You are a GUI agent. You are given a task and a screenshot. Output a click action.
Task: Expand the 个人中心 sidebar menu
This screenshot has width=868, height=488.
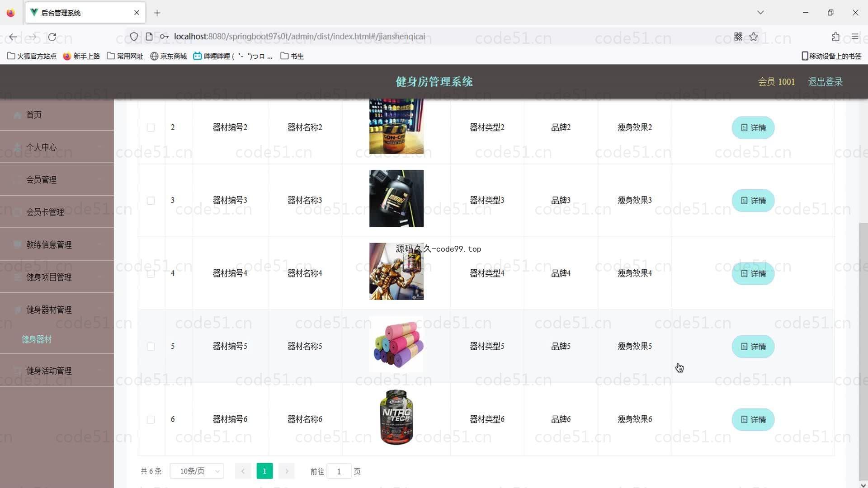tap(57, 147)
